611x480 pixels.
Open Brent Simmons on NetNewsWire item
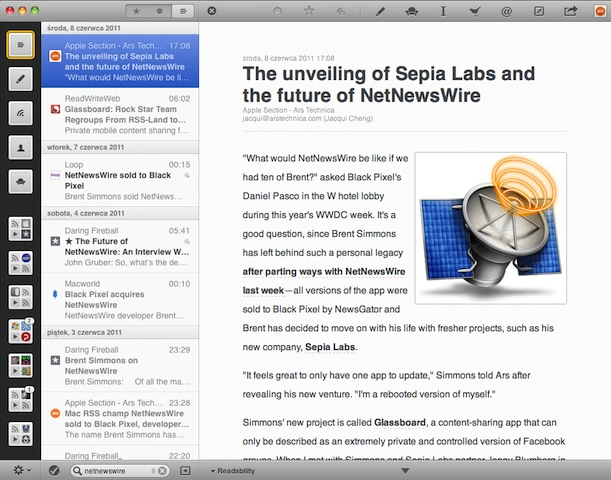point(120,365)
